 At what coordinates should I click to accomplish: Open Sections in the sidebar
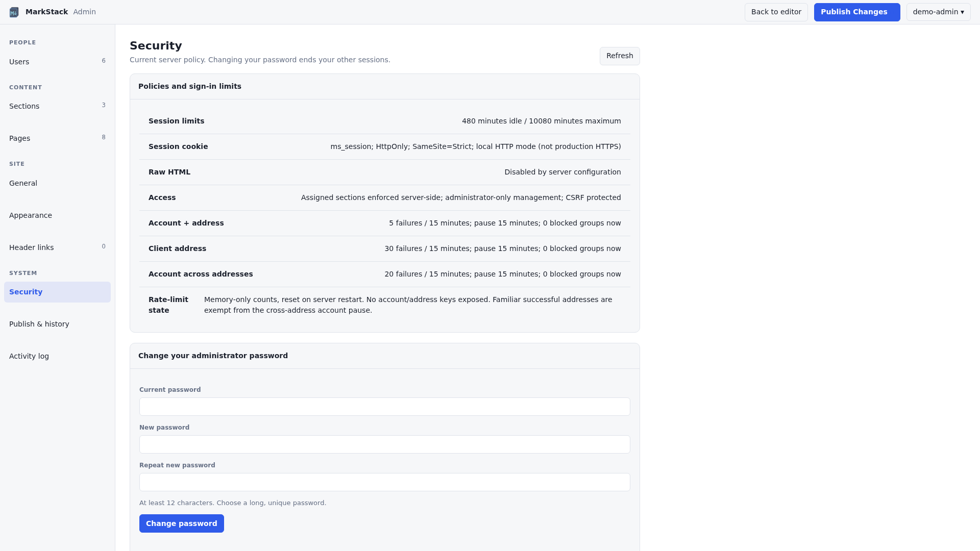[x=57, y=106]
